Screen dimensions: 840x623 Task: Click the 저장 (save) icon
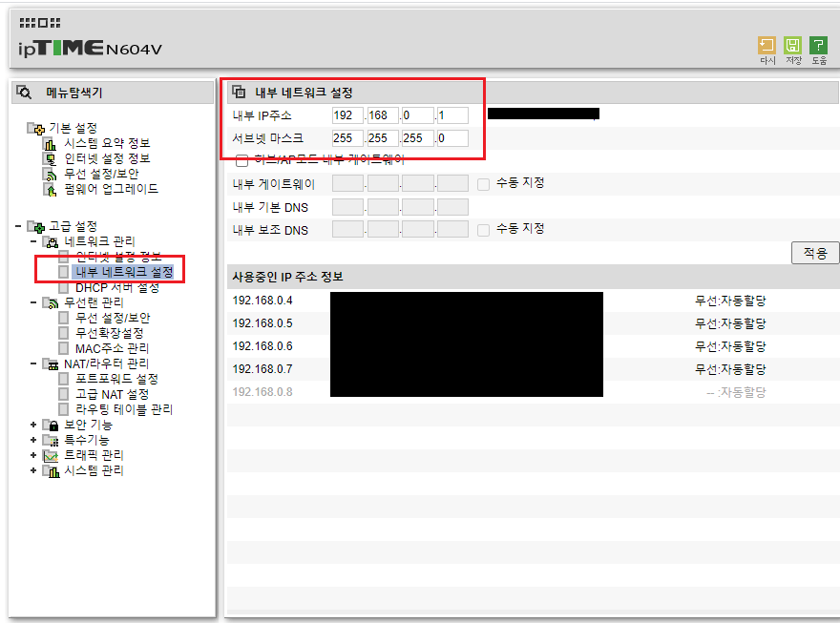click(792, 45)
